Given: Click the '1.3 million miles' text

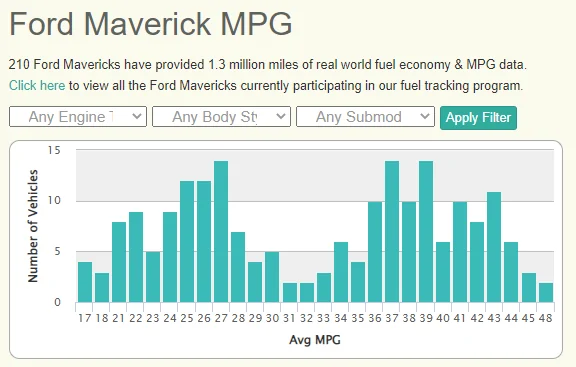Looking at the screenshot, I should [x=253, y=65].
